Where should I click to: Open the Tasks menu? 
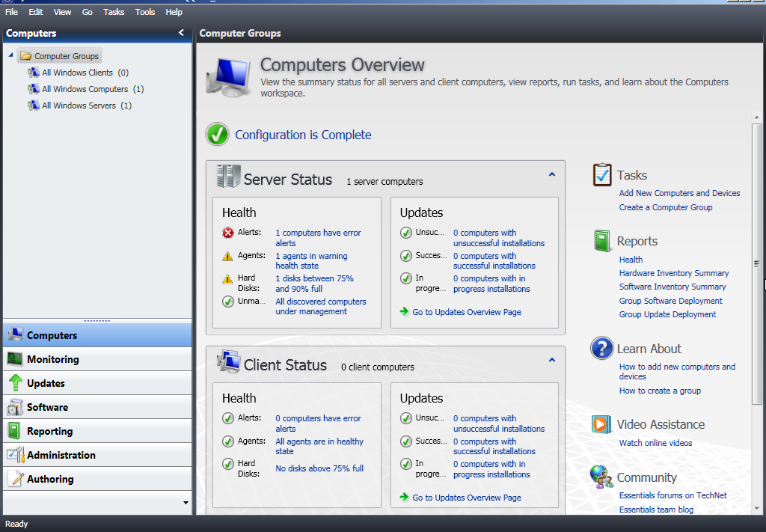click(114, 12)
